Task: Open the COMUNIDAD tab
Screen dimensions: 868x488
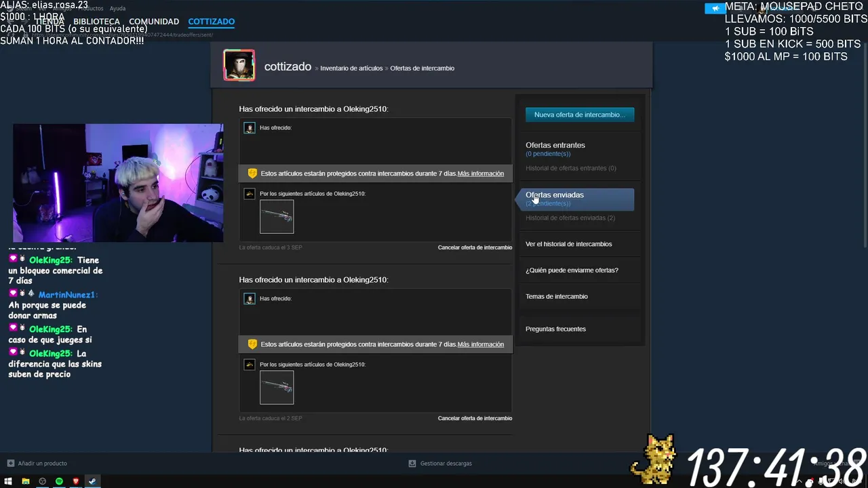Action: click(x=154, y=22)
